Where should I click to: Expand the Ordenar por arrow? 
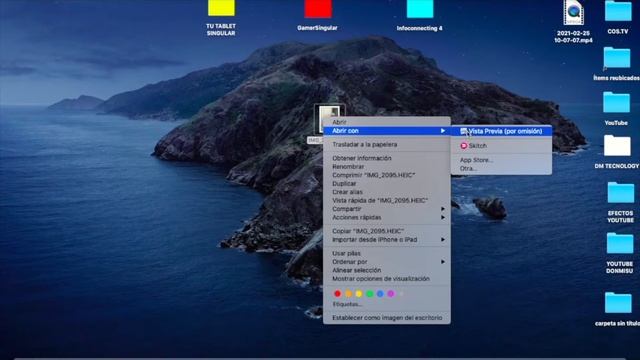[x=443, y=262]
